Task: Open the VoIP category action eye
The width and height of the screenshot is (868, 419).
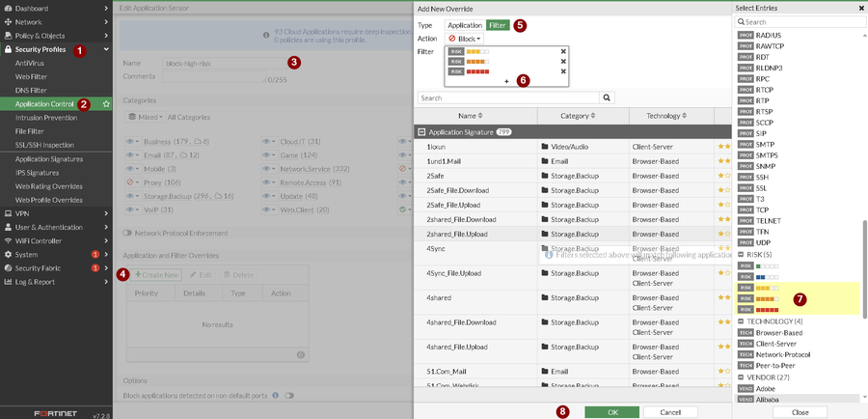Action: pos(133,210)
